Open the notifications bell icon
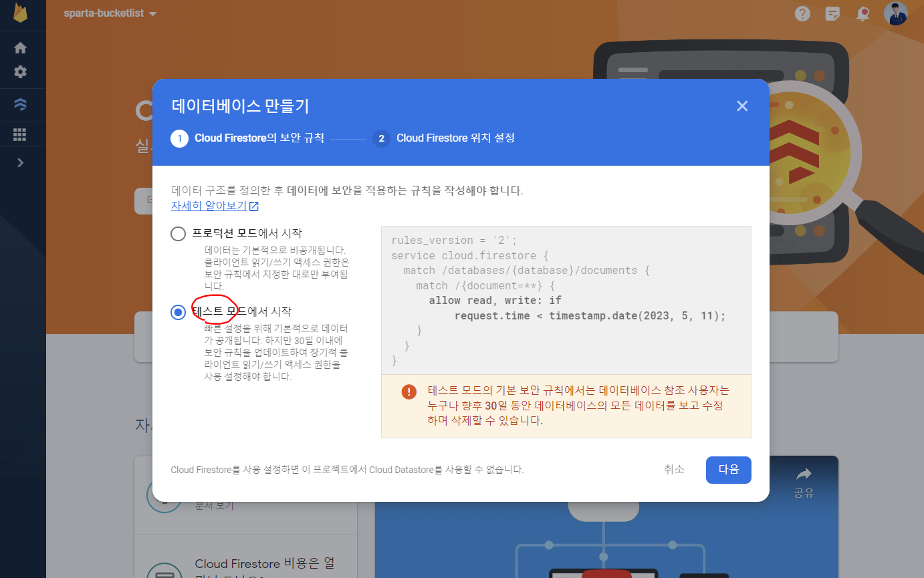 [863, 13]
